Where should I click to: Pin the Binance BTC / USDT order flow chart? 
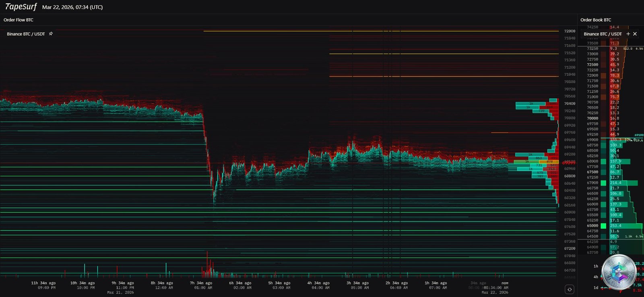point(51,34)
